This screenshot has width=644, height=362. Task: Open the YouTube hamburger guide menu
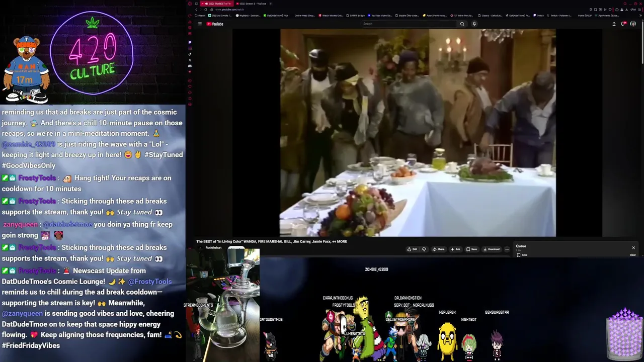point(200,24)
